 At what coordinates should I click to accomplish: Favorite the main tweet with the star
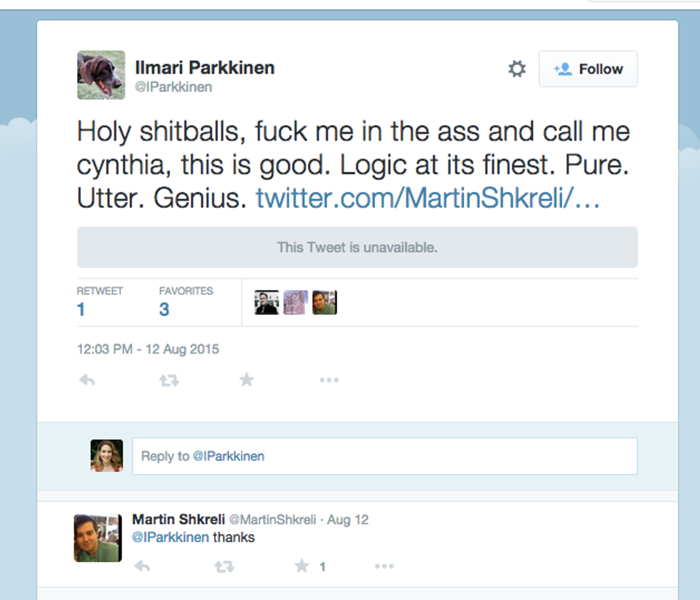pyautogui.click(x=246, y=380)
